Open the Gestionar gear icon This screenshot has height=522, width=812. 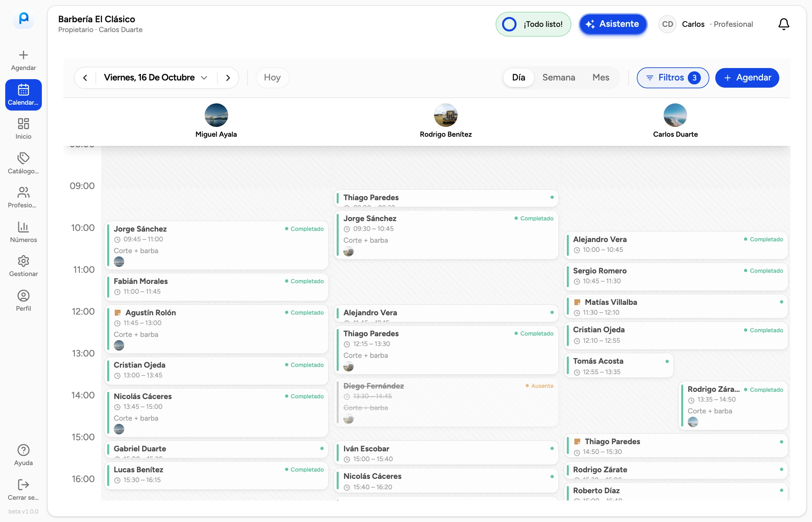(x=24, y=261)
